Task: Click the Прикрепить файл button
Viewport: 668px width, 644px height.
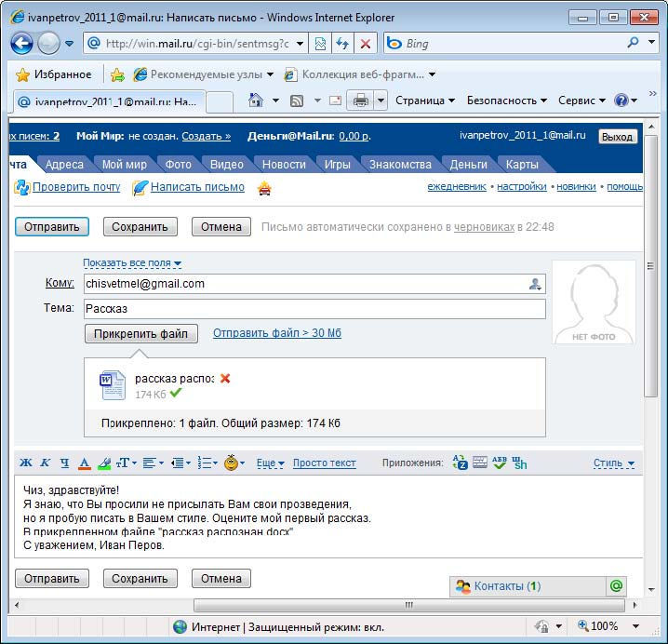Action: click(x=140, y=333)
